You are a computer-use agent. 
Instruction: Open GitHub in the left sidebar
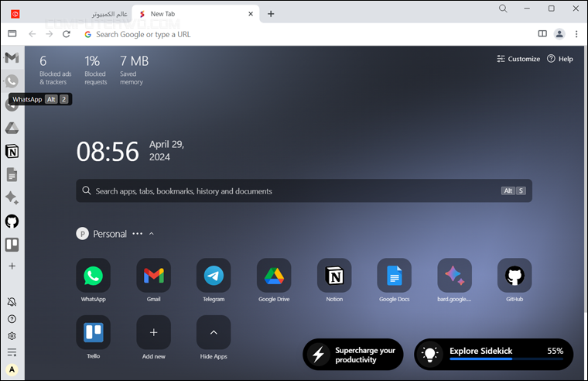(x=12, y=221)
